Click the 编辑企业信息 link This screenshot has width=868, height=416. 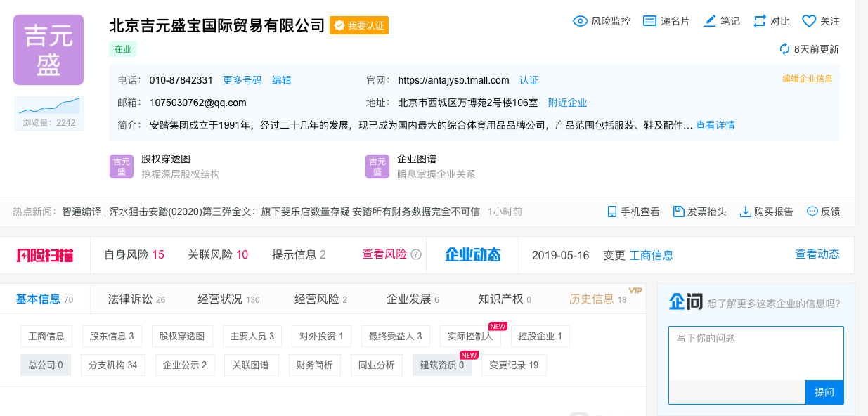[808, 79]
